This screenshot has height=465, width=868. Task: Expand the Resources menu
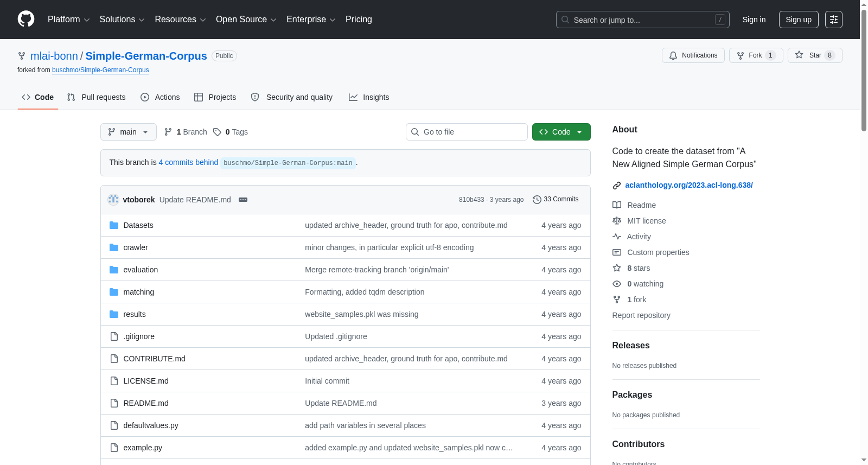[x=180, y=20]
